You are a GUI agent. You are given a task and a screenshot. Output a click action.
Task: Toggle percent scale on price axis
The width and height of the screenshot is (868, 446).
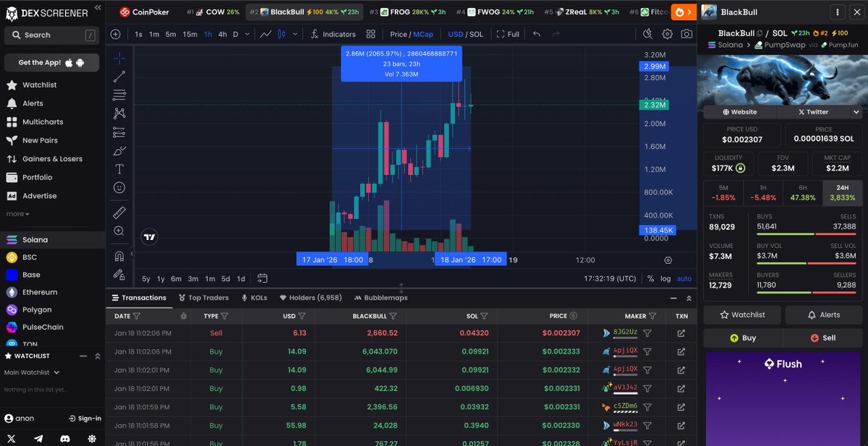point(650,278)
